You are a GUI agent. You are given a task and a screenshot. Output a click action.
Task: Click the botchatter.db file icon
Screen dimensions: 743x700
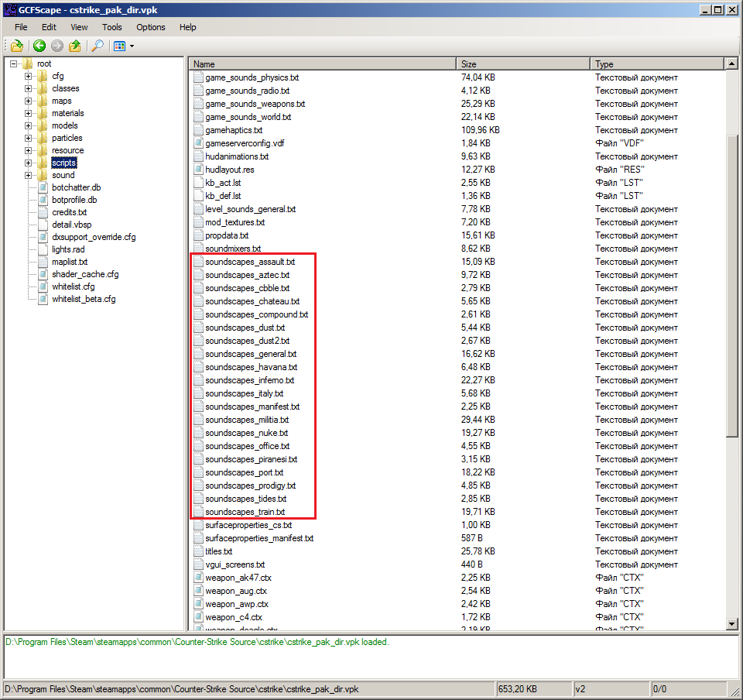tap(43, 187)
